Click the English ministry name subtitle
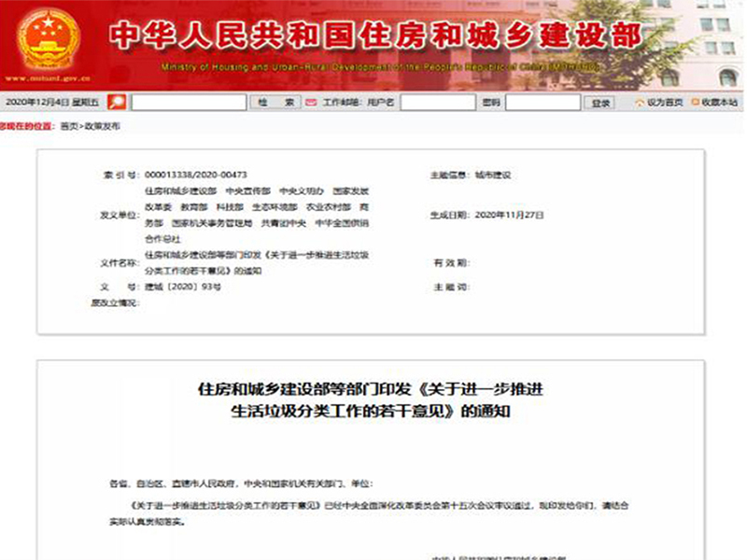 pos(380,67)
